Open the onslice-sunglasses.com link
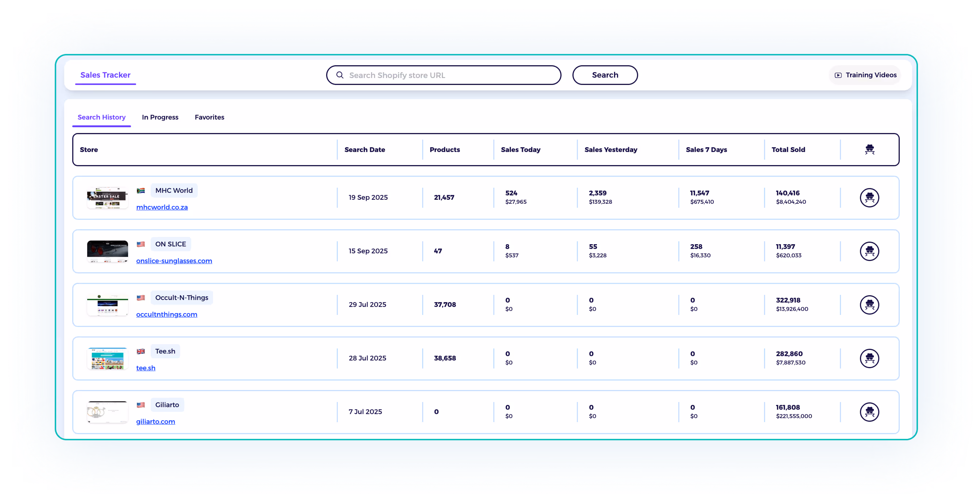 (x=174, y=261)
